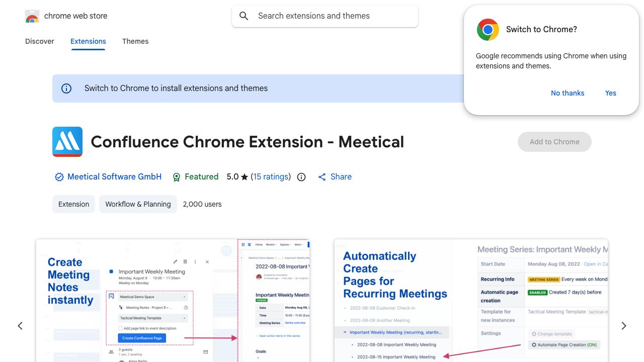Click the info icon in blue banner

click(66, 88)
